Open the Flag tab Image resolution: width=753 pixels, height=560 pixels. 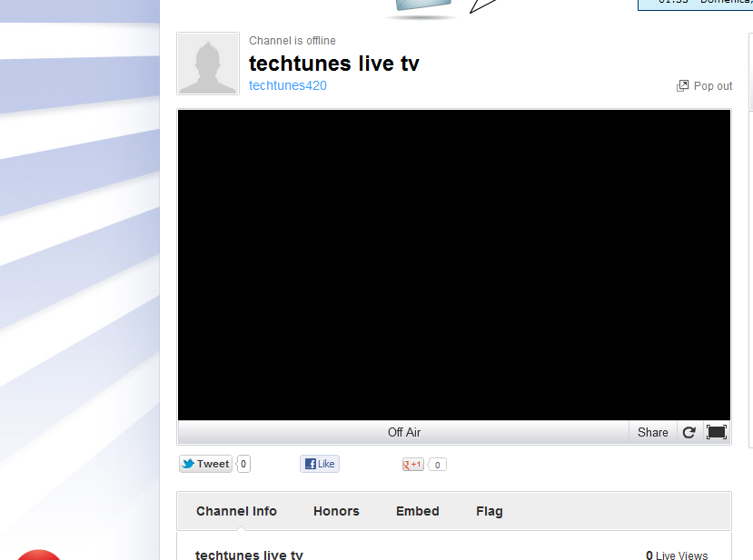pyautogui.click(x=489, y=511)
